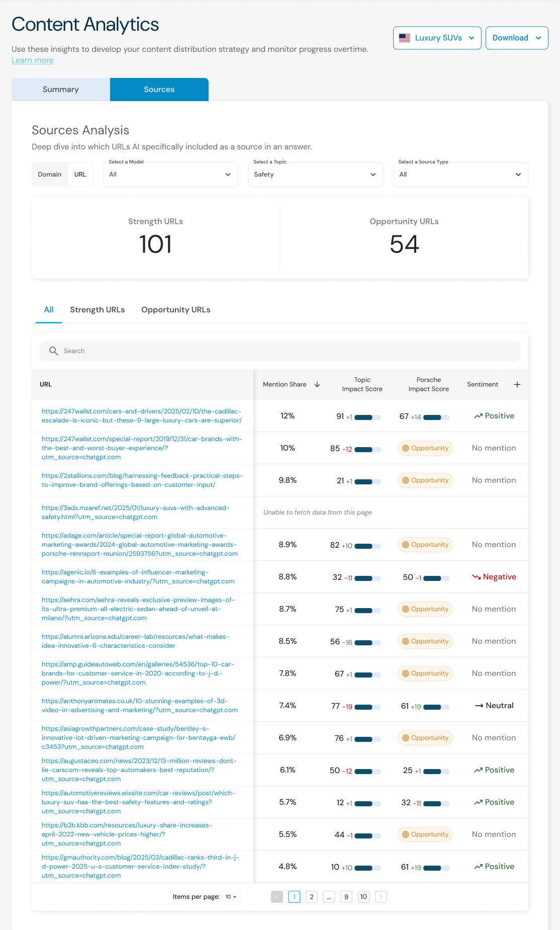Click the Mention Share column header
This screenshot has width=560, height=930.
(x=285, y=384)
